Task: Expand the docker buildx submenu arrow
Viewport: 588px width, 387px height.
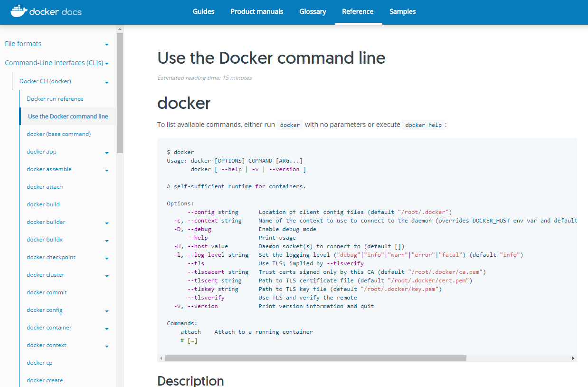Action: click(x=107, y=241)
